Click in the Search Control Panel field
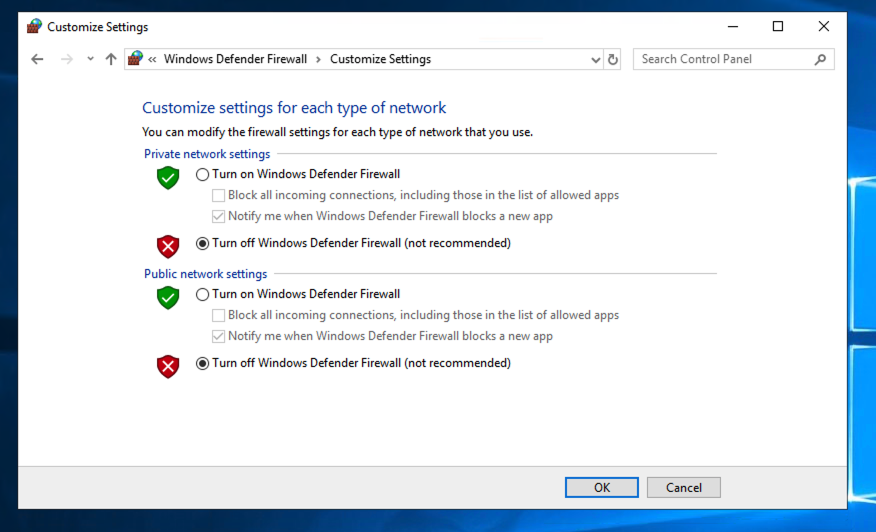Image resolution: width=876 pixels, height=532 pixels. 722,59
